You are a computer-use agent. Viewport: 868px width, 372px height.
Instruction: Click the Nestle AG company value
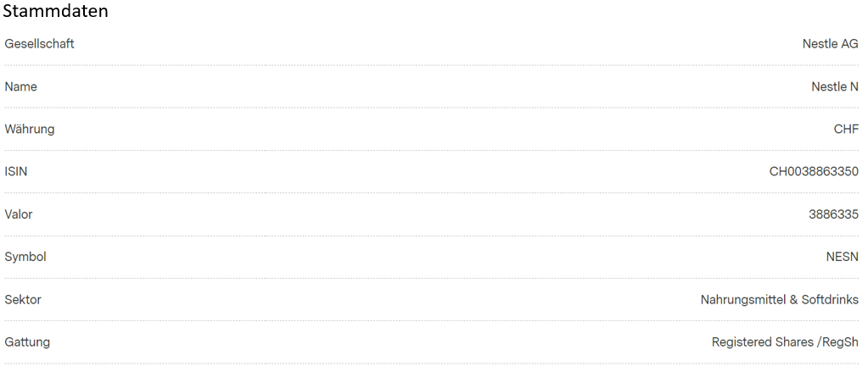pyautogui.click(x=831, y=44)
